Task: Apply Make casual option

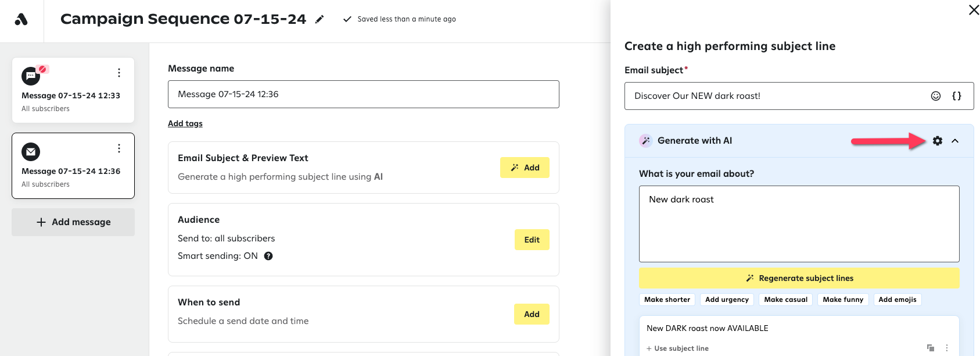Action: tap(785, 300)
